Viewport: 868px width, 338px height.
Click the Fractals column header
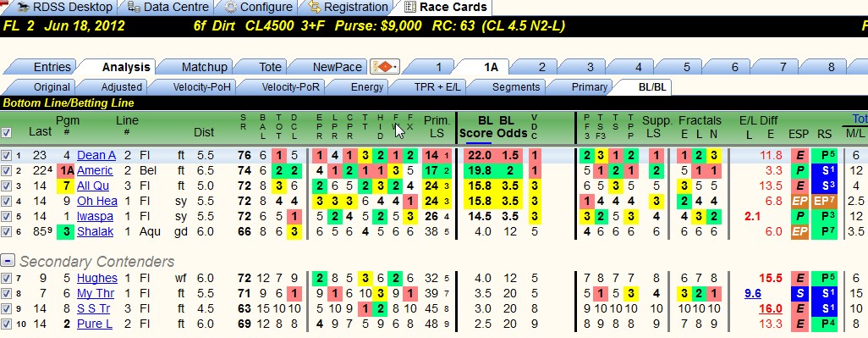[700, 121]
